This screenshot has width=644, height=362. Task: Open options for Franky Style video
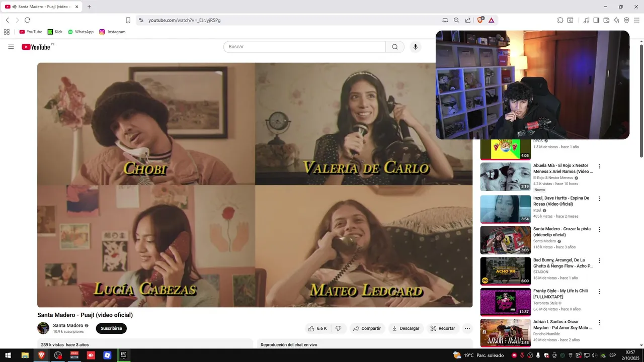tap(599, 292)
